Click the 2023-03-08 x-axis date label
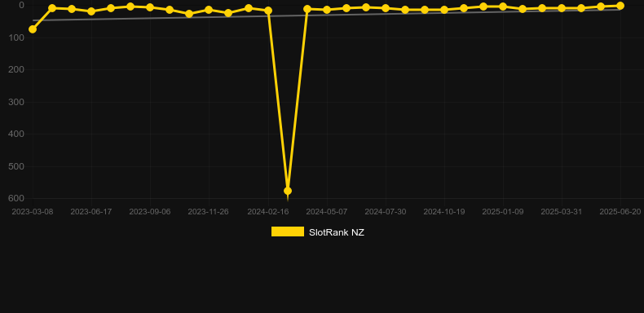This screenshot has width=644, height=313. click(33, 212)
